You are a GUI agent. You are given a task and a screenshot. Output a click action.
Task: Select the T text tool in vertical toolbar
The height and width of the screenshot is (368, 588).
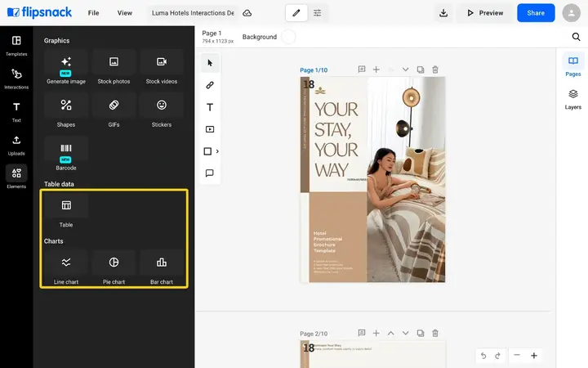click(x=210, y=107)
